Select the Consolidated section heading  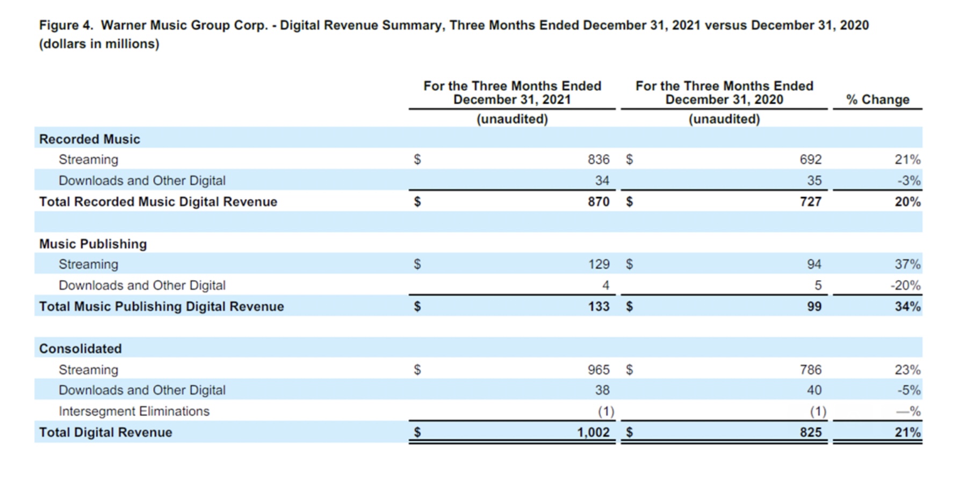click(80, 348)
